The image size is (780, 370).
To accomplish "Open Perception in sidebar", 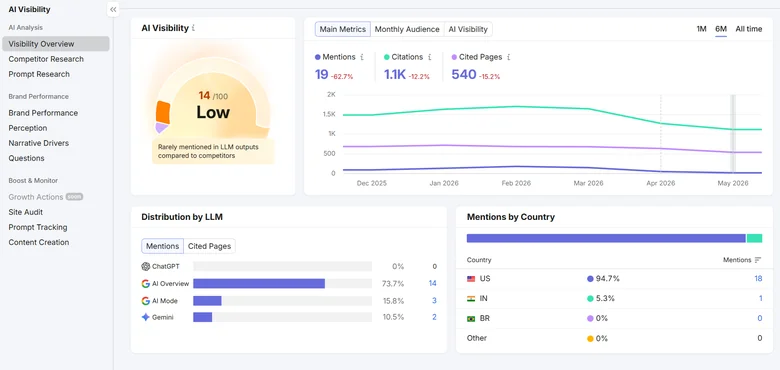I will click(28, 128).
